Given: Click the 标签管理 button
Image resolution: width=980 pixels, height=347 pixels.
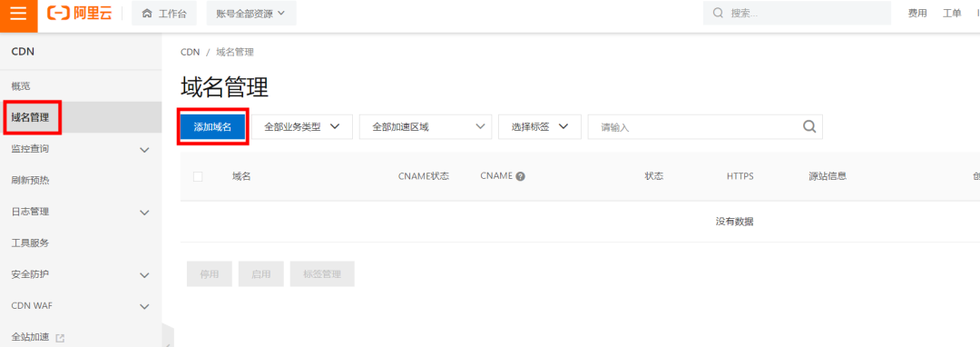Looking at the screenshot, I should [322, 273].
